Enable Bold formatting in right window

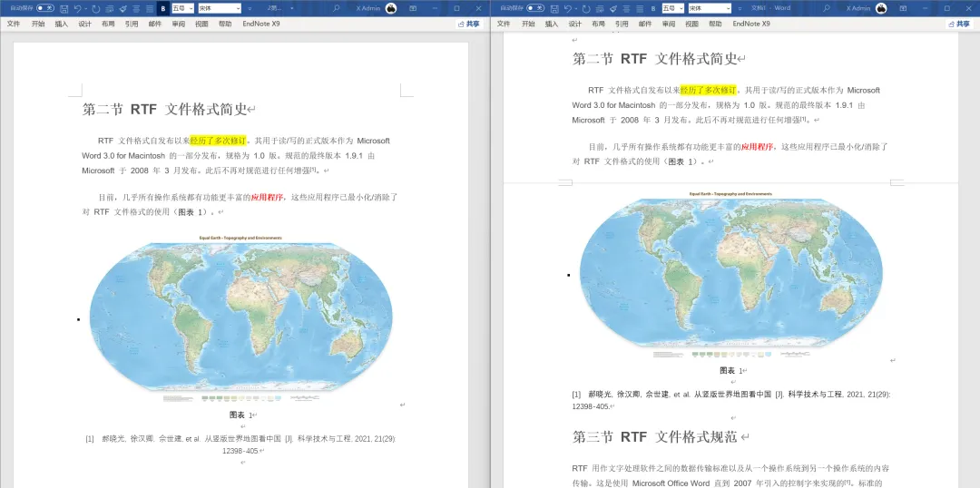[x=653, y=8]
